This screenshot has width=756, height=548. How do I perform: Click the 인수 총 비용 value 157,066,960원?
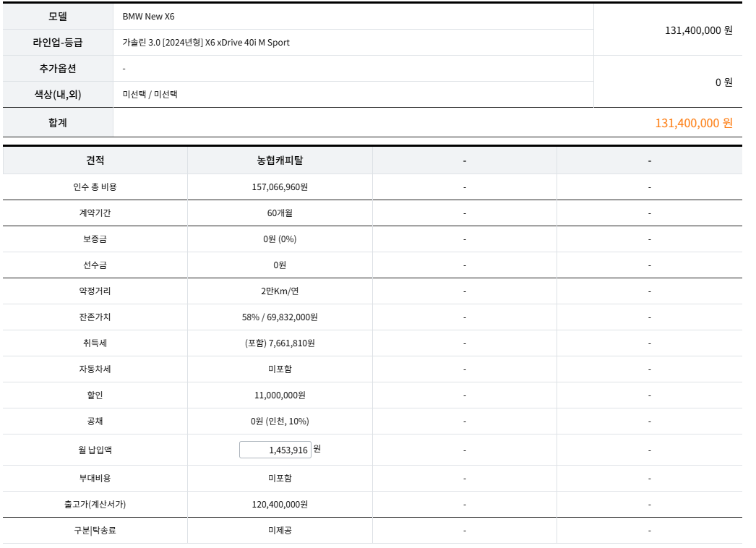[280, 187]
